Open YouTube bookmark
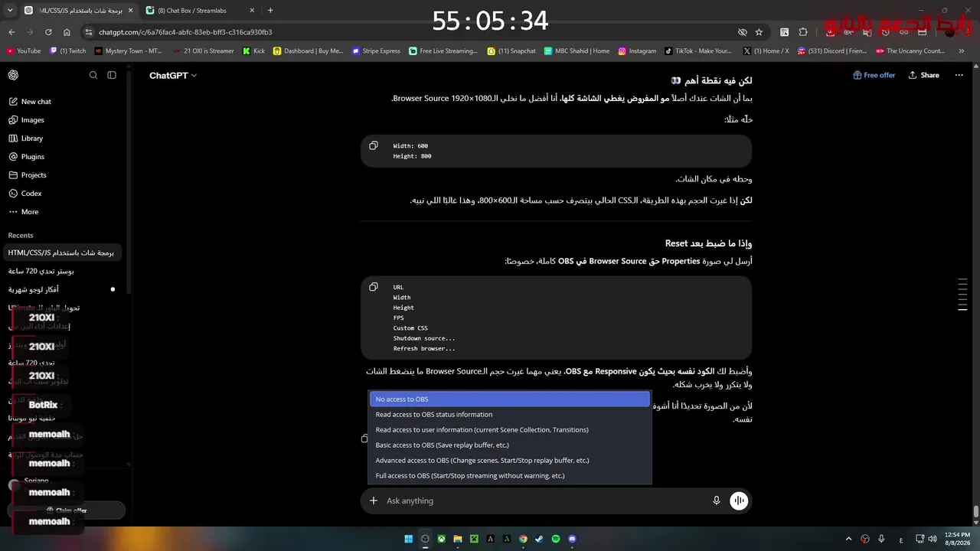This screenshot has width=980, height=551. [24, 51]
